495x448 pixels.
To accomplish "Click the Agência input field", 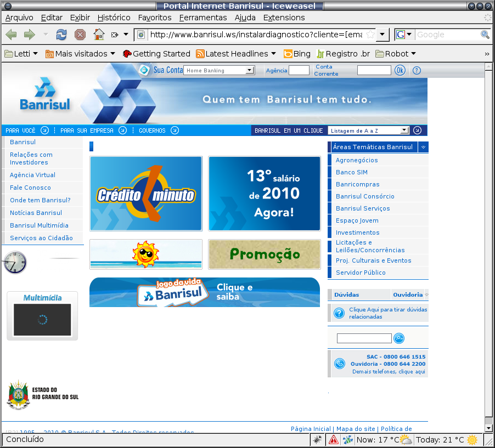I will pyautogui.click(x=299, y=70).
